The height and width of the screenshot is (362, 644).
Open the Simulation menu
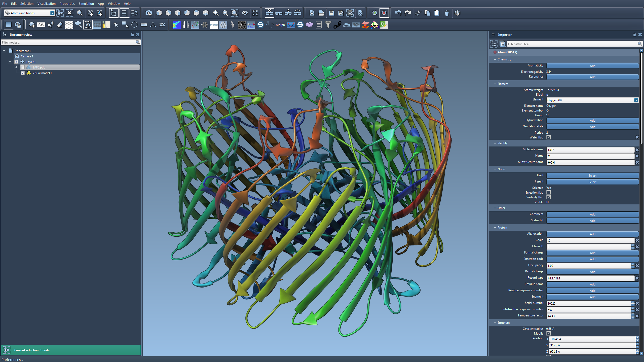pyautogui.click(x=86, y=4)
